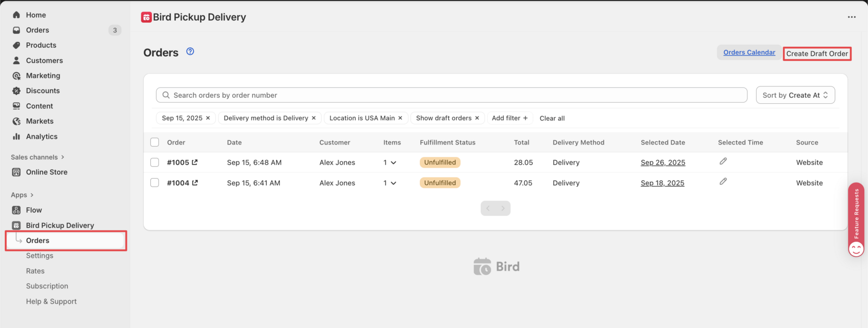Click the total 28.05 cell
The height and width of the screenshot is (328, 868).
524,162
